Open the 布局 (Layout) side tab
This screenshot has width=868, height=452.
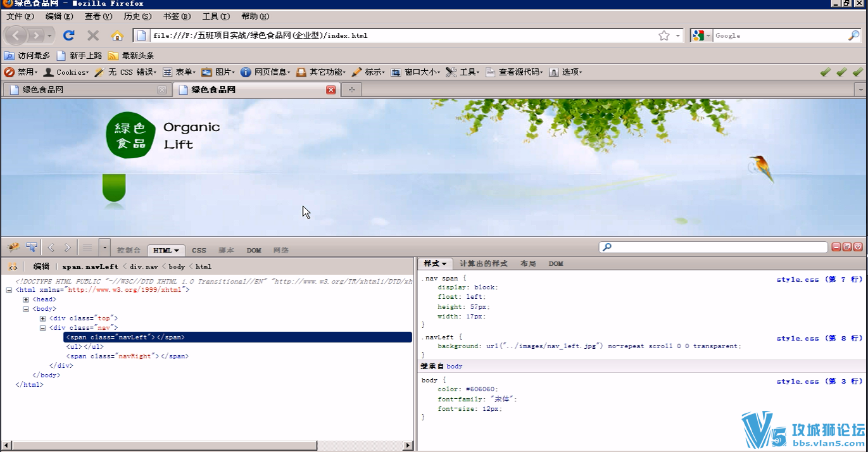528,263
